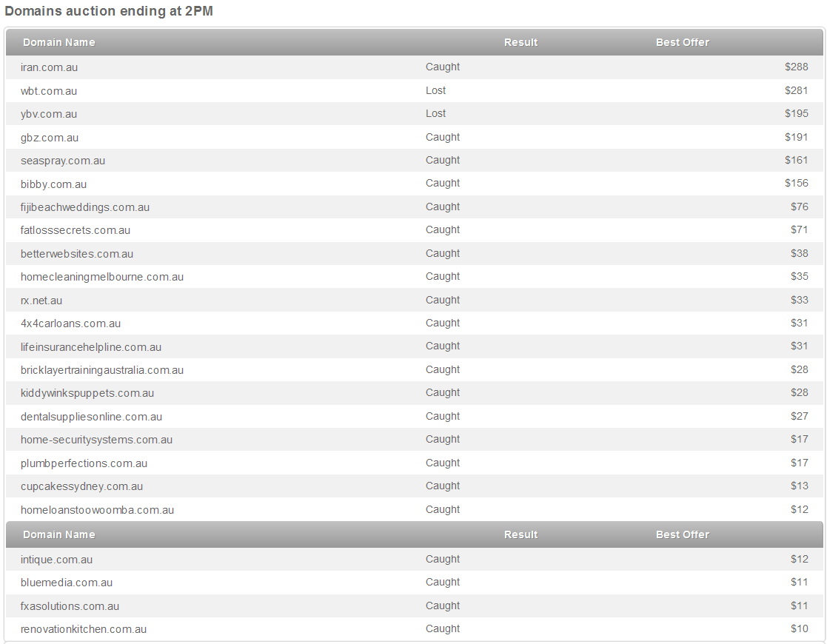The width and height of the screenshot is (827, 644).
Task: Click the ybv.com.au domain name
Action: coord(49,114)
